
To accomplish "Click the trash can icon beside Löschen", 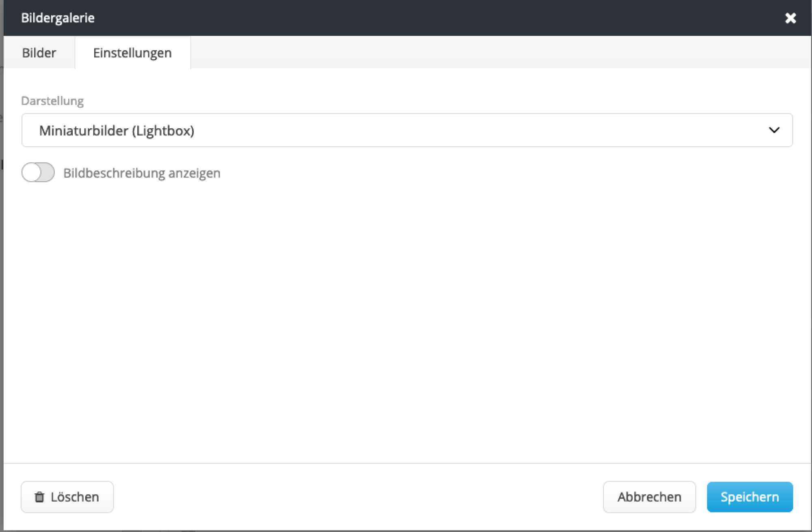I will pyautogui.click(x=39, y=497).
